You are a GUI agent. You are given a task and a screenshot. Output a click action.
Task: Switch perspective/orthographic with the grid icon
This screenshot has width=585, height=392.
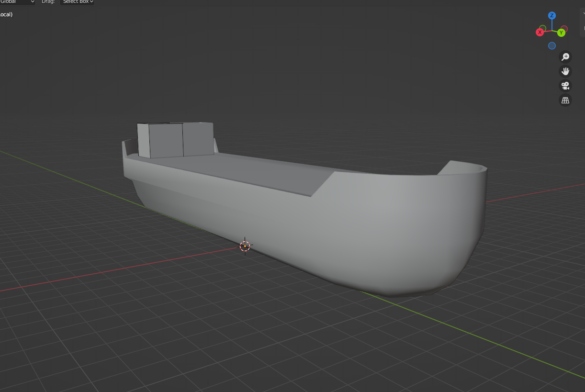tap(565, 100)
